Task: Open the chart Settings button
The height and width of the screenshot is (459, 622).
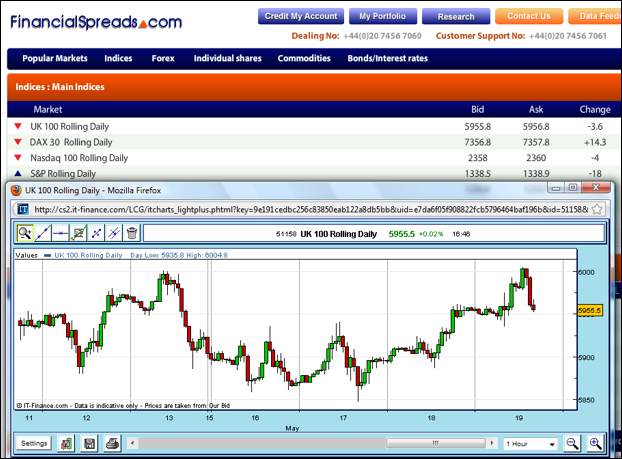Action: tap(34, 443)
